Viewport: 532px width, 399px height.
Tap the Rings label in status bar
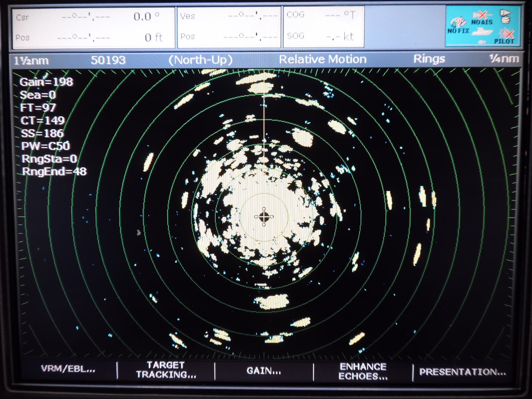(x=429, y=59)
